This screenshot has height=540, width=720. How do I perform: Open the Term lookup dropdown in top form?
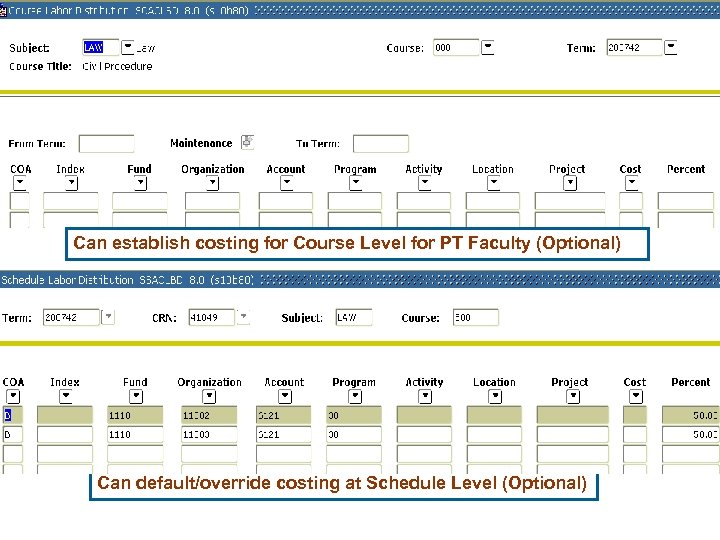tap(670, 47)
